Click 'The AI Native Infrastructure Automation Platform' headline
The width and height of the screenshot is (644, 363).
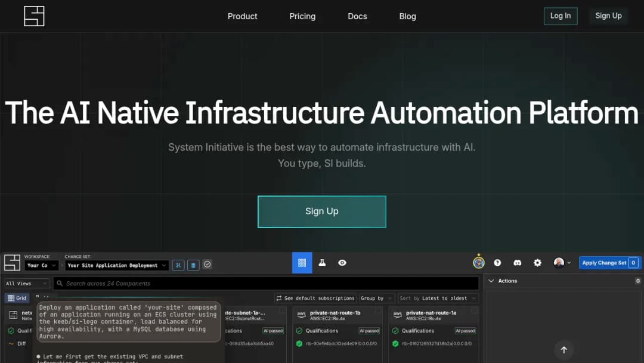(321, 113)
